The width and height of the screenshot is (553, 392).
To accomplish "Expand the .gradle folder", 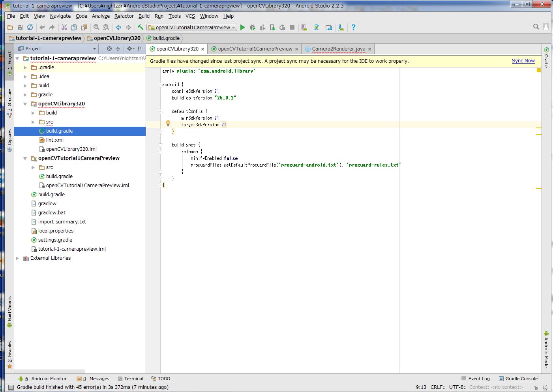I will [25, 68].
